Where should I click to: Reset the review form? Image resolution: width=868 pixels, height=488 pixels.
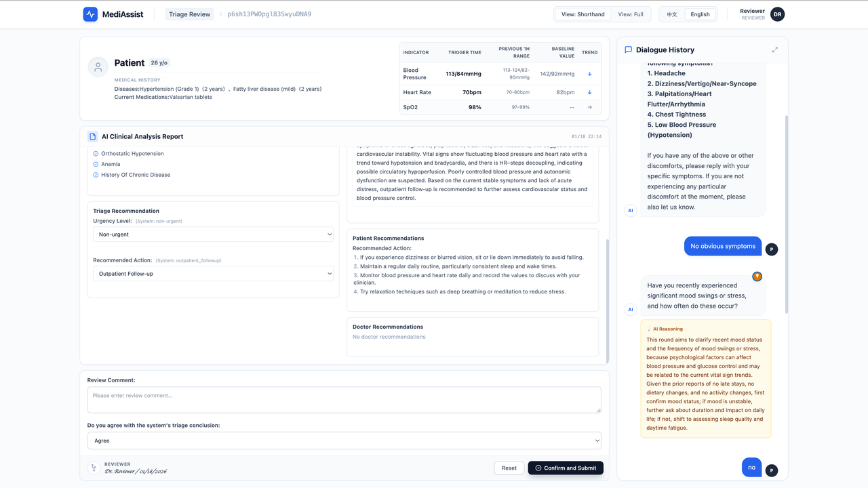coord(509,468)
